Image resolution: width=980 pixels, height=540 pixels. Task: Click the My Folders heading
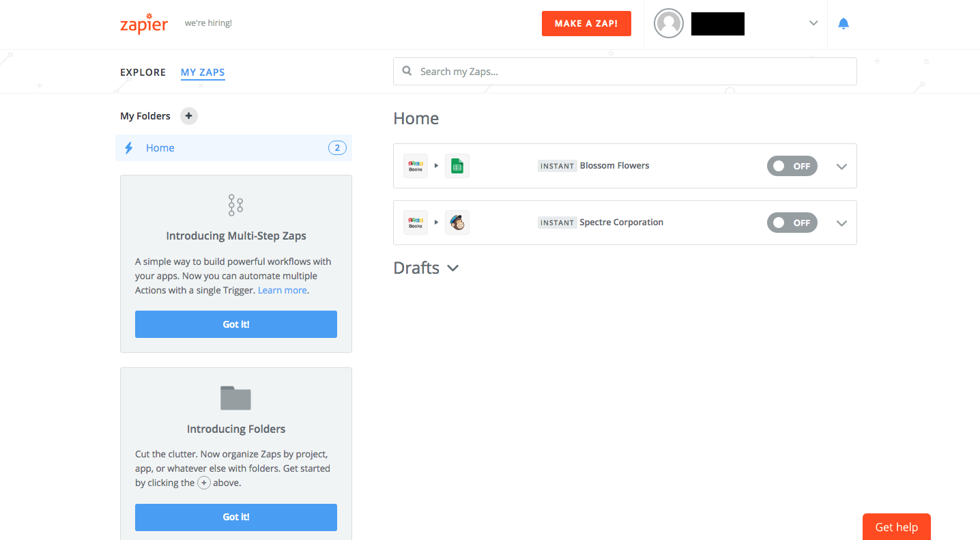point(145,116)
